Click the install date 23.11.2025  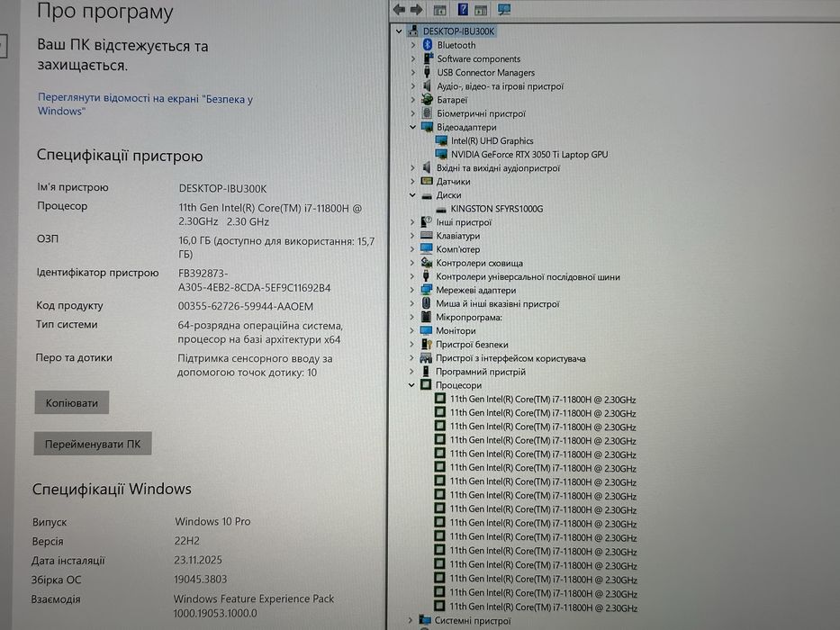198,561
